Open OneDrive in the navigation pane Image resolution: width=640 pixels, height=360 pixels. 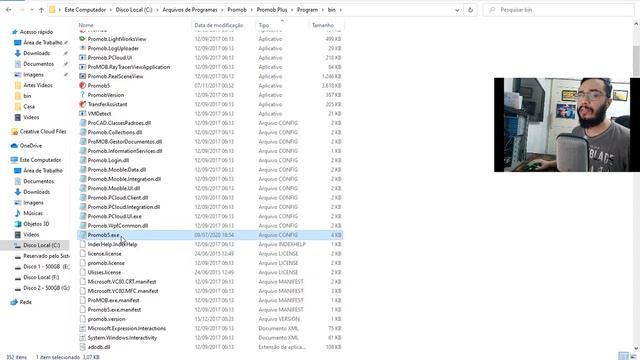31,146
